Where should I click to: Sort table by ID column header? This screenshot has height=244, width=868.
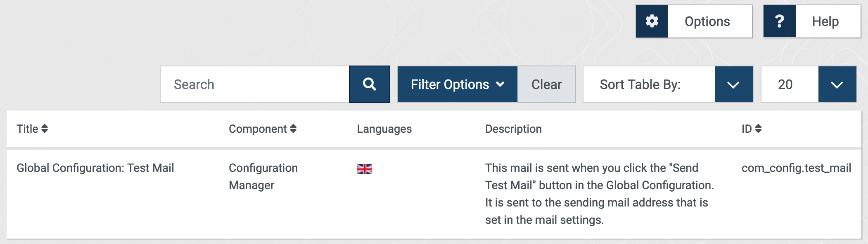tap(747, 129)
